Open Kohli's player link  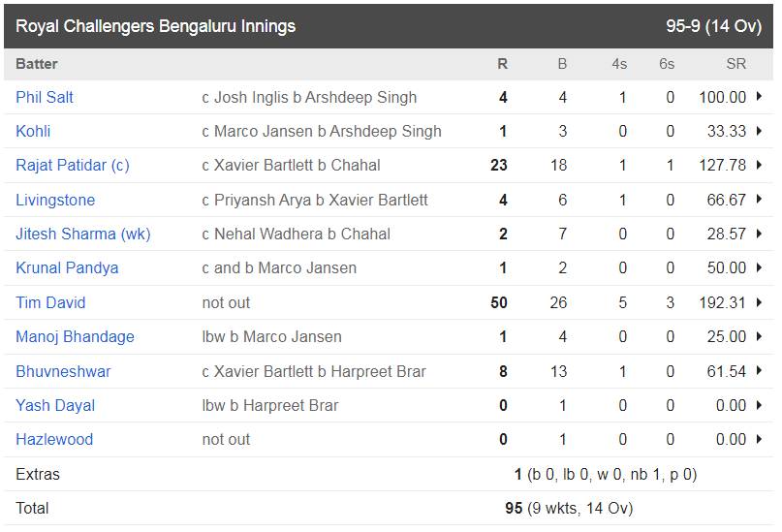[x=33, y=131]
